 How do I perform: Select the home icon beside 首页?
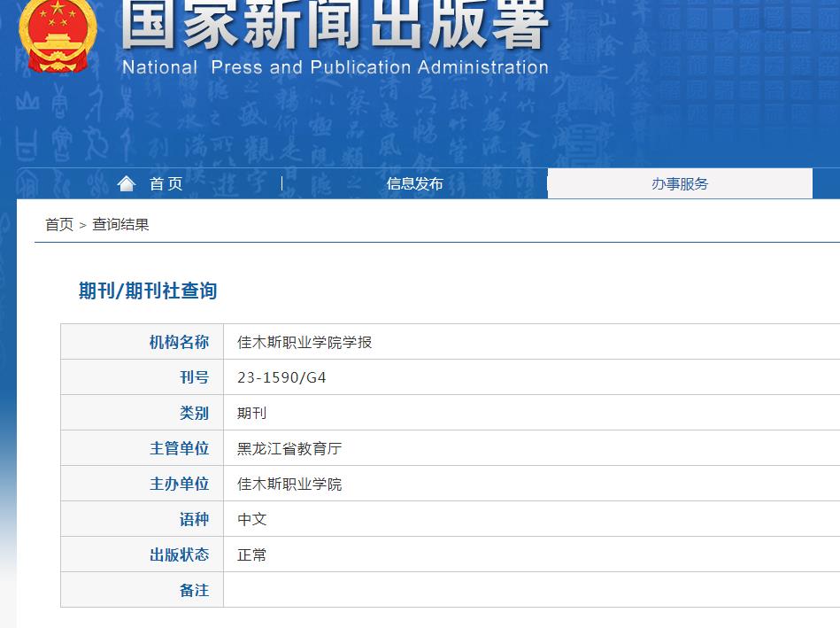pyautogui.click(x=127, y=182)
